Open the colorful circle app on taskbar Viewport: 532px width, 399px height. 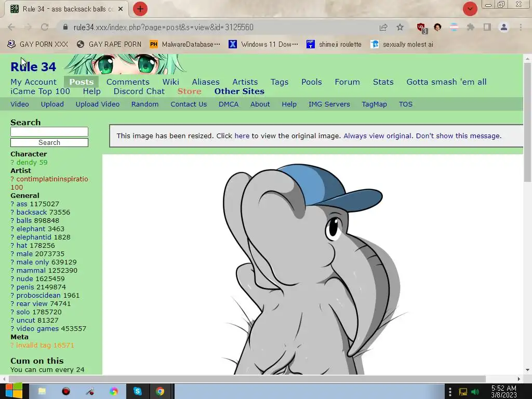click(x=114, y=392)
